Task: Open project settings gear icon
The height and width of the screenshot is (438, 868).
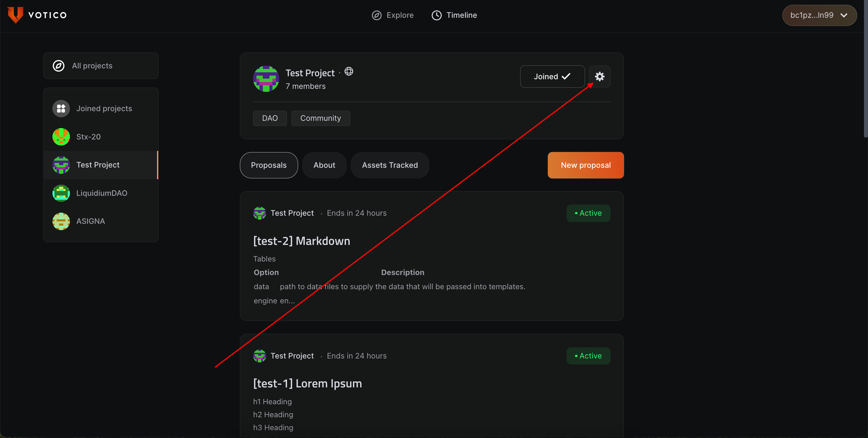Action: (599, 77)
